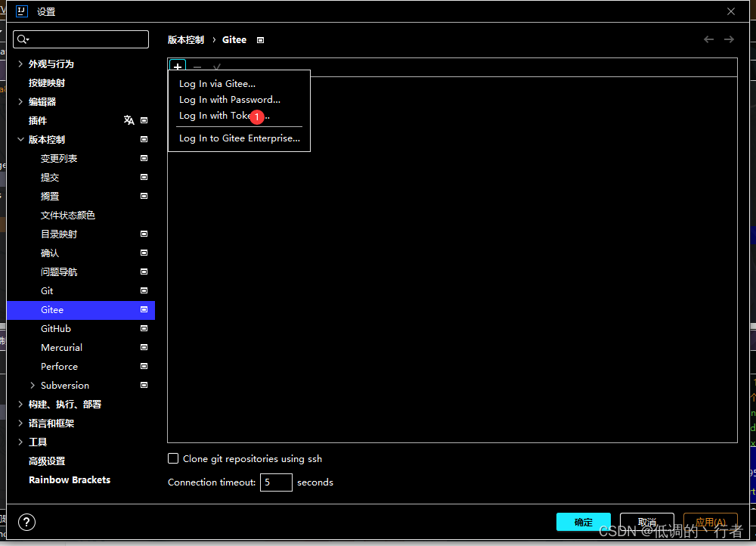Expand the 外观与行为 section
Viewport: 756px width, 546px height.
20,64
